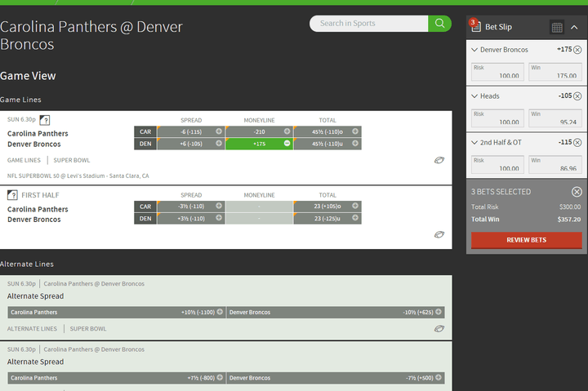Open the bet slip calculator icon
This screenshot has width=588, height=391.
point(557,28)
